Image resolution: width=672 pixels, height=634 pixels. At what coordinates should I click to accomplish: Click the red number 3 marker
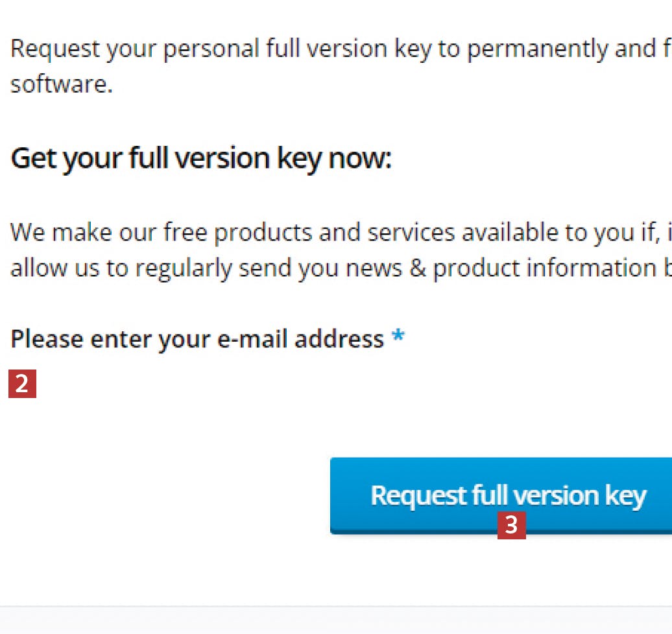(511, 525)
